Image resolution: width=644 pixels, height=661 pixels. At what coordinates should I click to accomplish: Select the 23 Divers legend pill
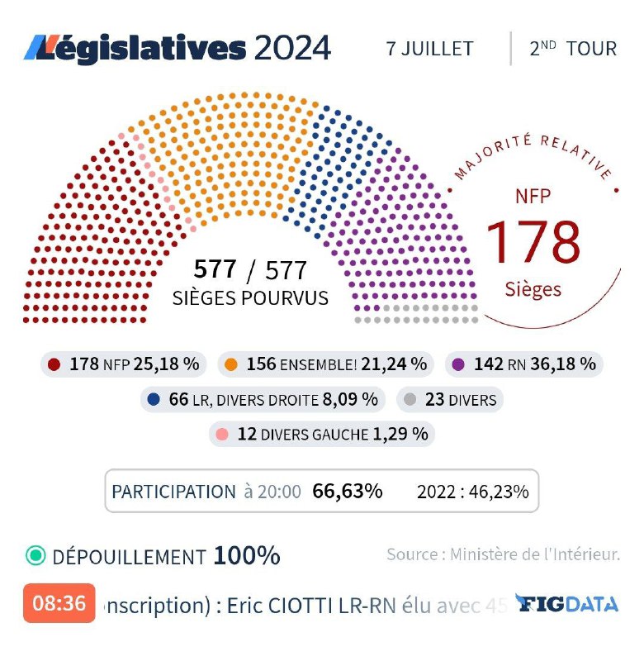click(x=450, y=400)
